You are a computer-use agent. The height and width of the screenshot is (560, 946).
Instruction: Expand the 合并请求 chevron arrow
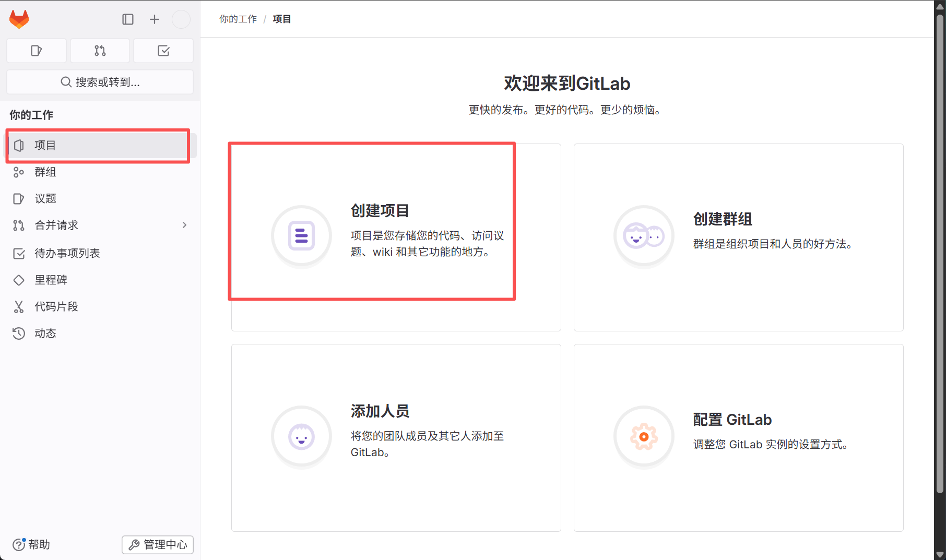coord(184,225)
